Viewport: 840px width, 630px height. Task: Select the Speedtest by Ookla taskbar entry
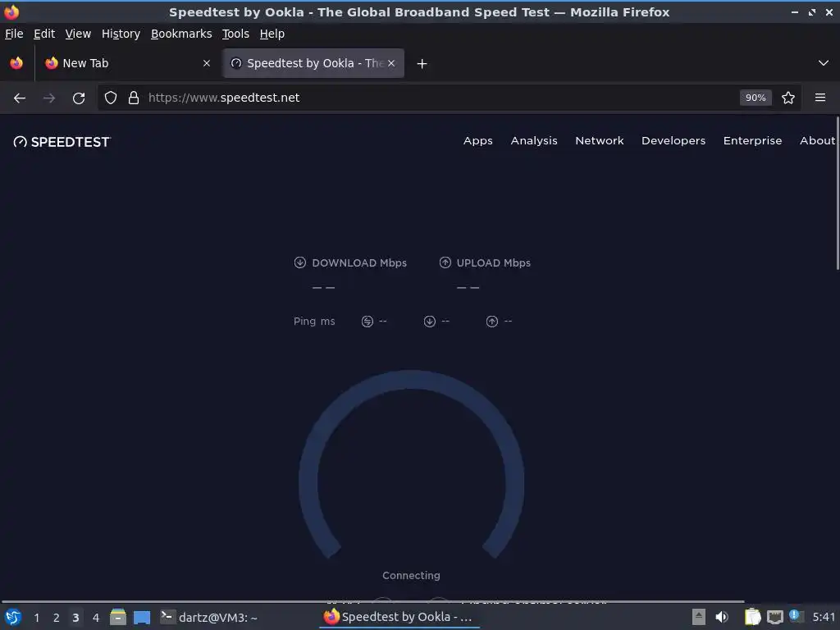click(399, 618)
